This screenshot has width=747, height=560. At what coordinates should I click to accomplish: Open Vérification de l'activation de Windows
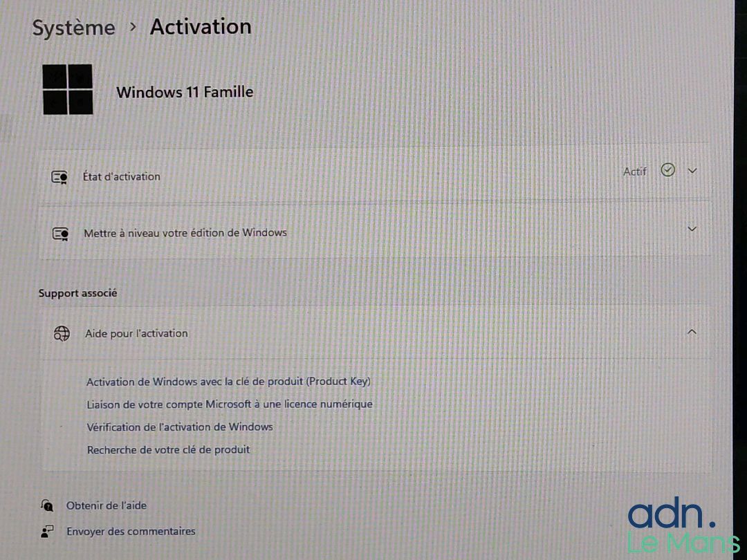(180, 427)
